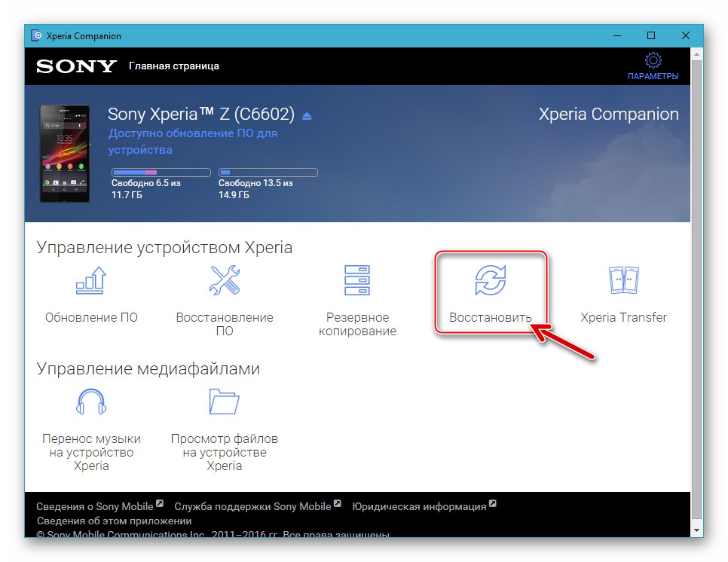Click the external link icon beside Юридическая информация
Image resolution: width=728 pixels, height=562 pixels.
493,502
